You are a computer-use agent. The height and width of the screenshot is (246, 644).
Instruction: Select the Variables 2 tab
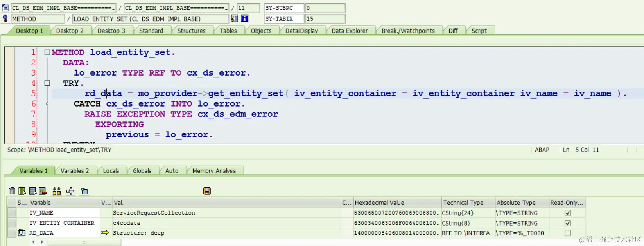[x=75, y=171]
